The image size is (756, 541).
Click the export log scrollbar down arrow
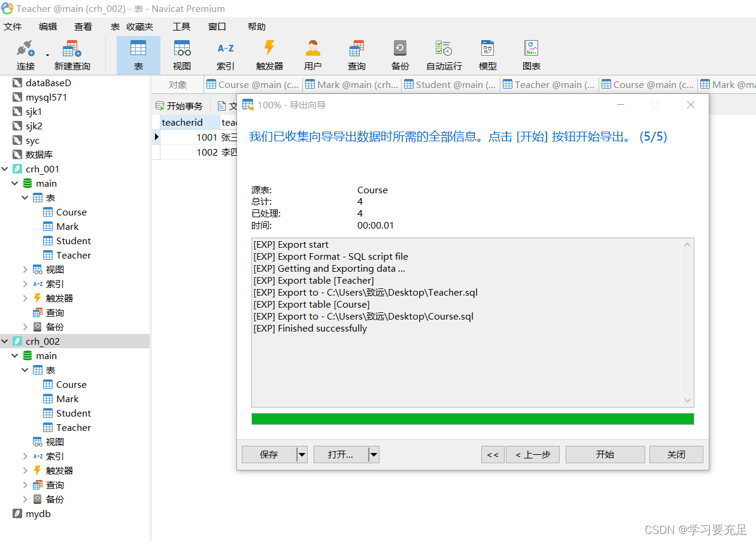click(688, 401)
